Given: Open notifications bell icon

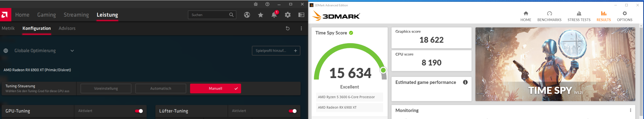Looking at the screenshot, I should coord(274,15).
